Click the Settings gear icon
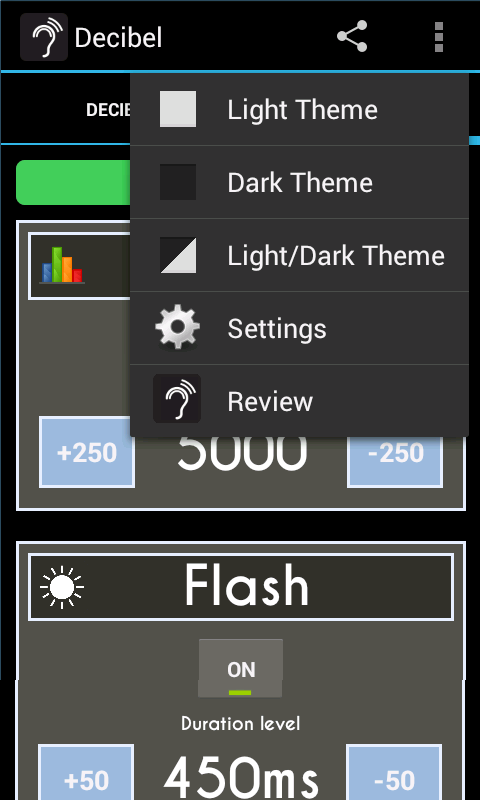Screen dimensions: 480x800 [x=177, y=328]
